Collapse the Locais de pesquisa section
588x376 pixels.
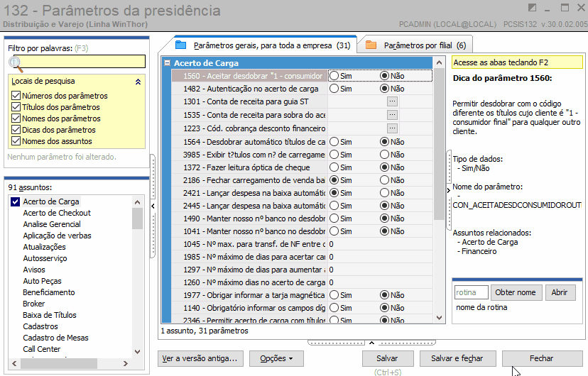pos(138,82)
